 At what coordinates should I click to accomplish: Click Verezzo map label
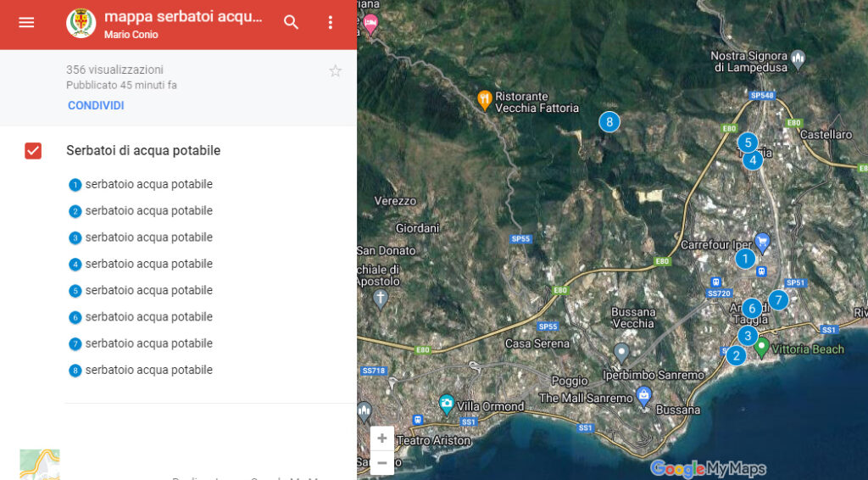(x=395, y=201)
